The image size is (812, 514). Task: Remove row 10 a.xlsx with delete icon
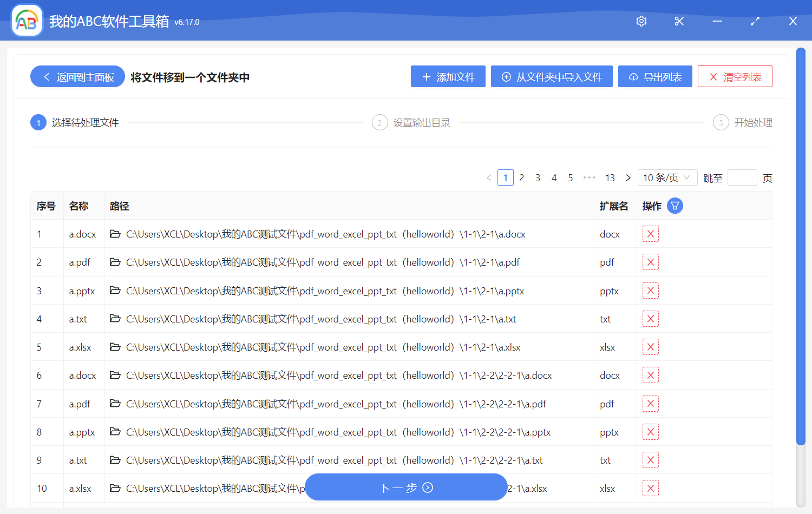[650, 487]
